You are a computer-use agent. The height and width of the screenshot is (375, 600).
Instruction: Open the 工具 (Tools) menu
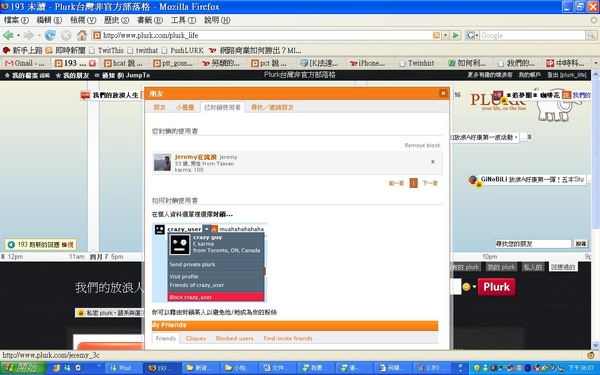(183, 20)
